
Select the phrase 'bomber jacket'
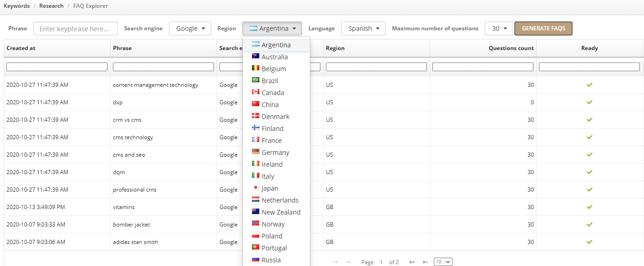(x=131, y=225)
